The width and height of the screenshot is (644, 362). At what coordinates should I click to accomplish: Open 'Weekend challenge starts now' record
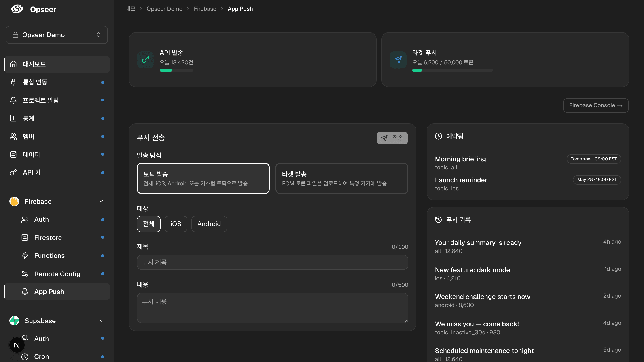coord(528,300)
